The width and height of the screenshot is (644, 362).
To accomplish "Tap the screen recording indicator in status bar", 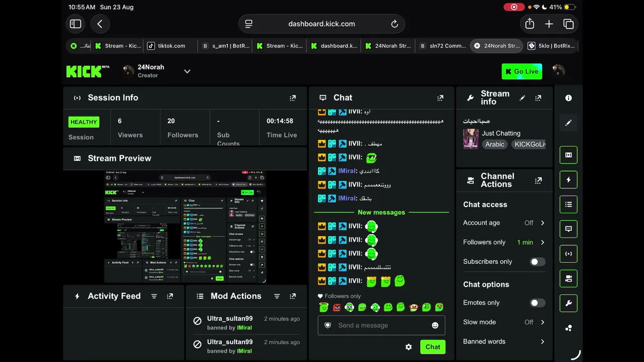I will [514, 7].
